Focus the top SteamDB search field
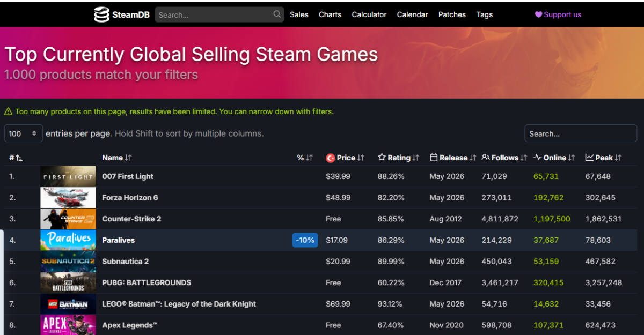 tap(219, 14)
